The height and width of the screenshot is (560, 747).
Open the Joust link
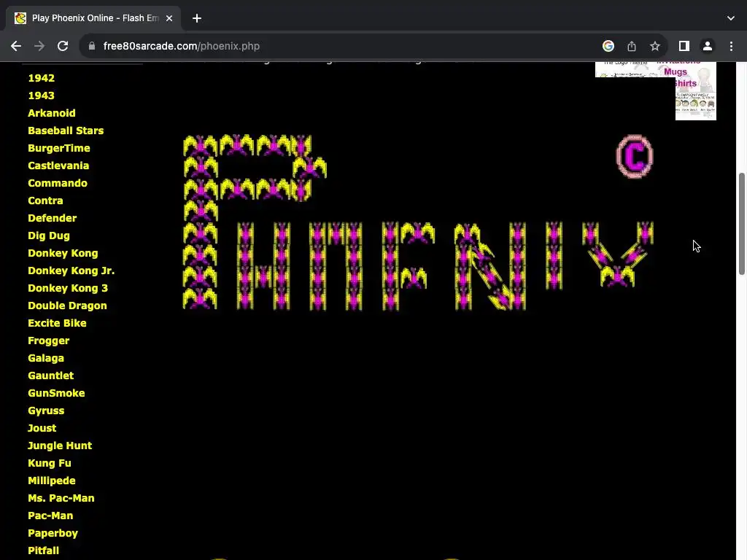(x=42, y=428)
